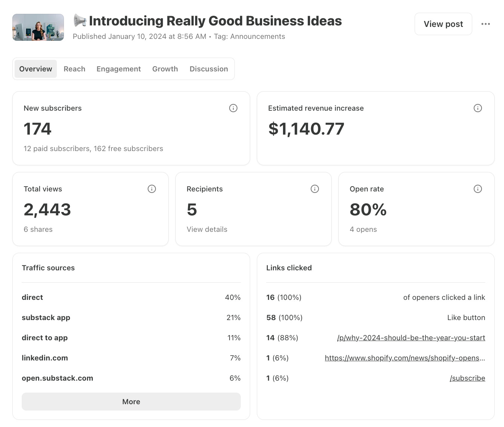Expand traffic sources with More button
The width and height of the screenshot is (504, 427).
(131, 402)
